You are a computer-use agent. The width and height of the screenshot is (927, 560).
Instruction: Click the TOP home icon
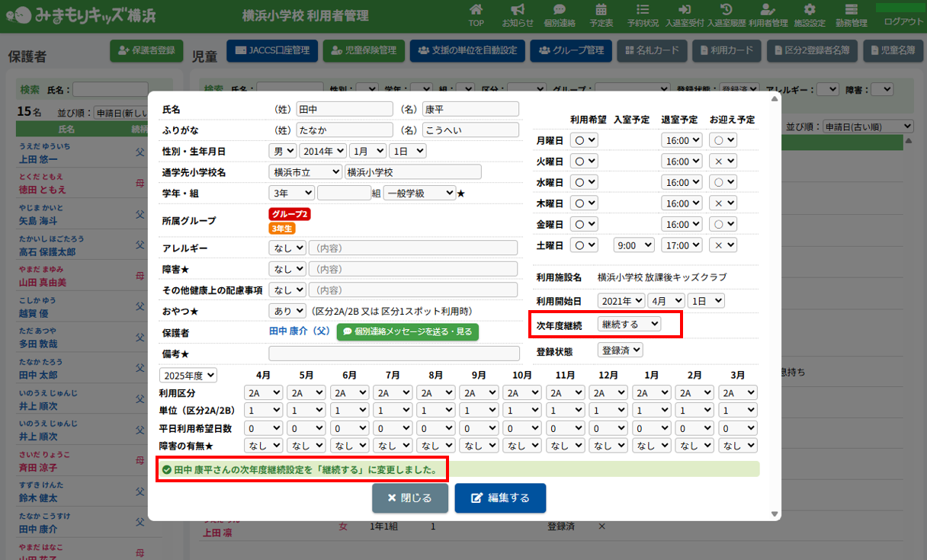pyautogui.click(x=476, y=10)
